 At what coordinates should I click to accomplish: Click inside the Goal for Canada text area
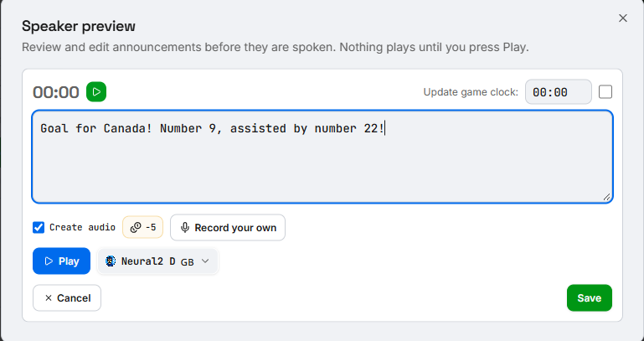[322, 157]
